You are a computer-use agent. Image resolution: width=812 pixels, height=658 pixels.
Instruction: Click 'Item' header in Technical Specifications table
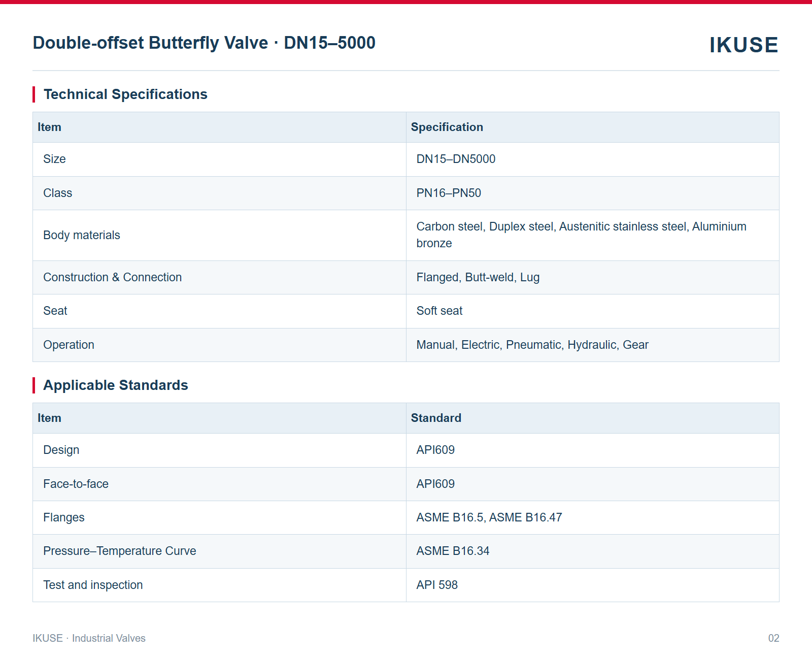click(49, 127)
